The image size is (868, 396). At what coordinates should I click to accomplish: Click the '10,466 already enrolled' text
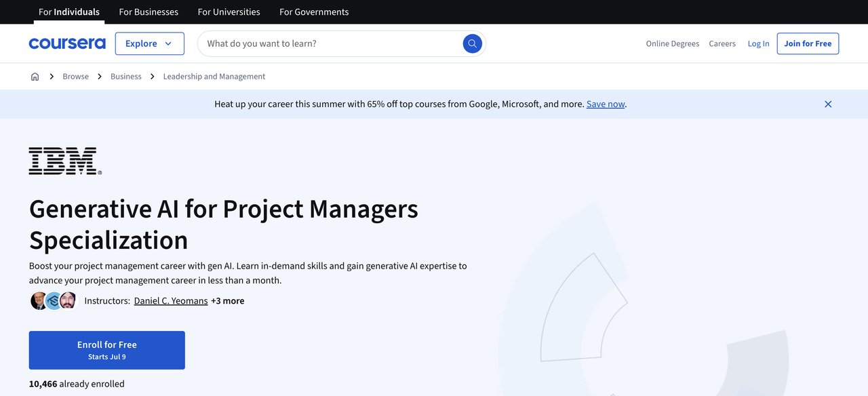[77, 384]
